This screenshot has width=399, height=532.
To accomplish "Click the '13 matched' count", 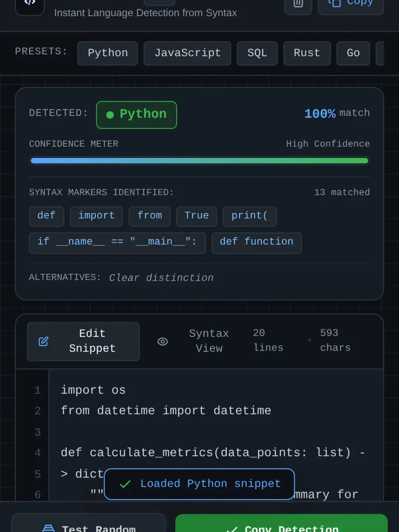I will (342, 192).
